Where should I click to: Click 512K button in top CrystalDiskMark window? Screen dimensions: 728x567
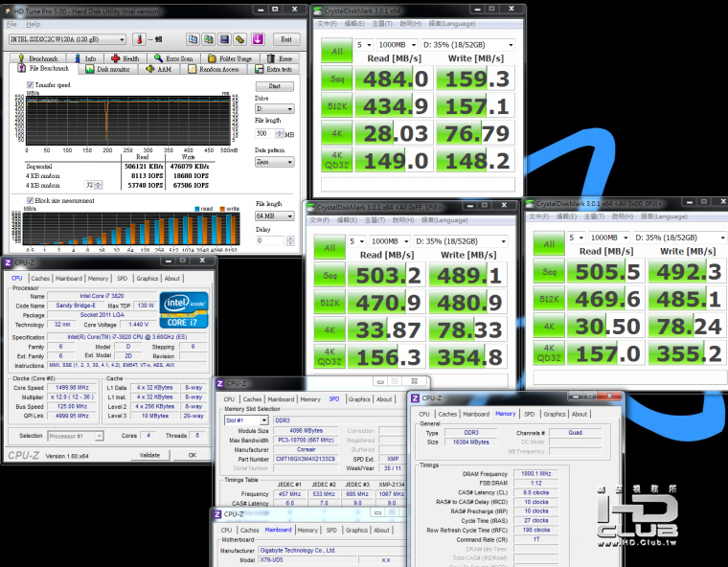point(337,106)
